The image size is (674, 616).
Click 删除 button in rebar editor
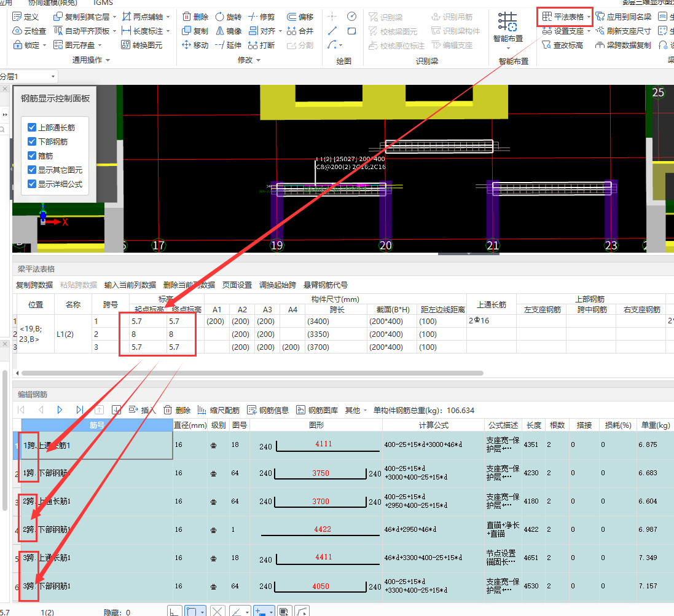[x=177, y=411]
